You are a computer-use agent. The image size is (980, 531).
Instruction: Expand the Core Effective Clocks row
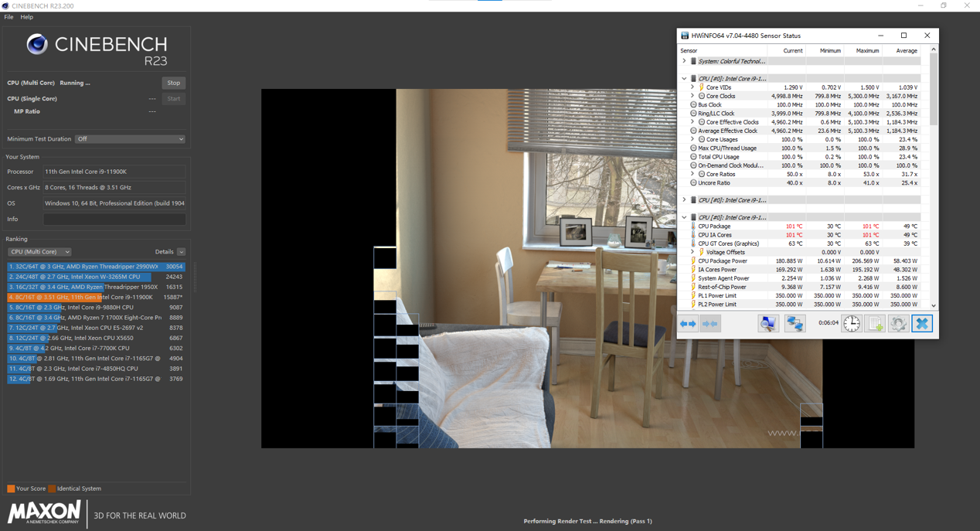coord(692,122)
